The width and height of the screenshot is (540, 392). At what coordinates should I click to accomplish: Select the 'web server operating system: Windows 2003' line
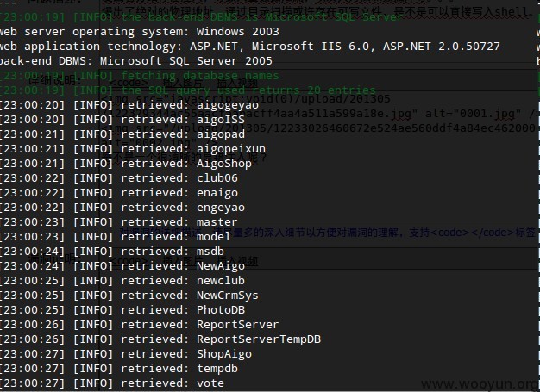[139, 32]
